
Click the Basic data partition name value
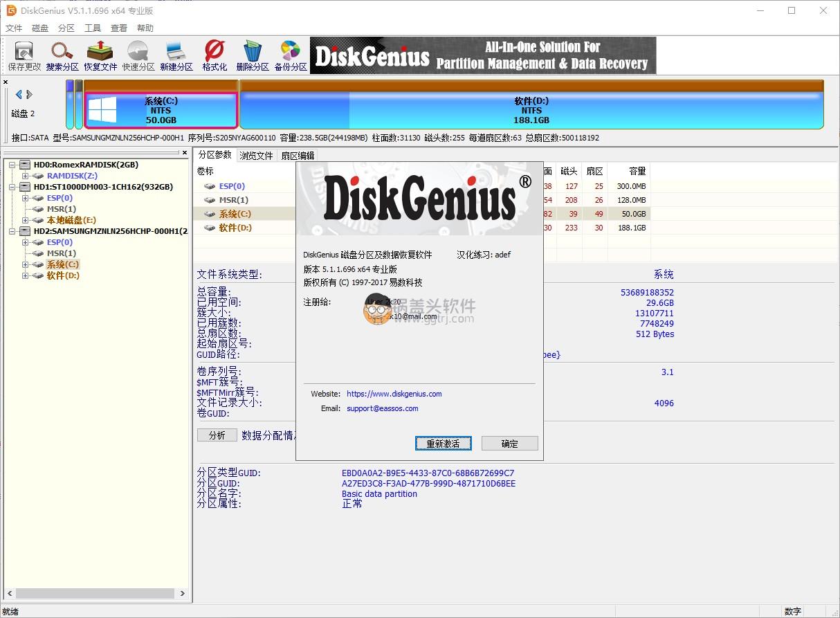pos(379,494)
